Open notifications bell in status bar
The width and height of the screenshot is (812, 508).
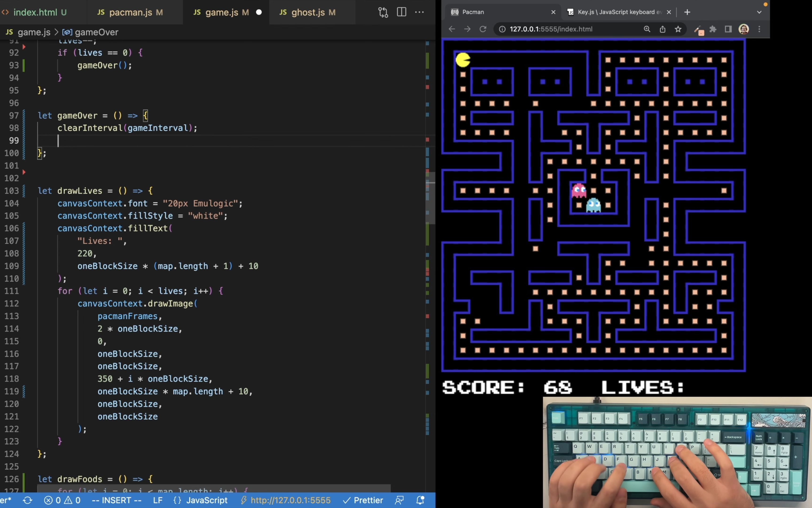[x=420, y=500]
